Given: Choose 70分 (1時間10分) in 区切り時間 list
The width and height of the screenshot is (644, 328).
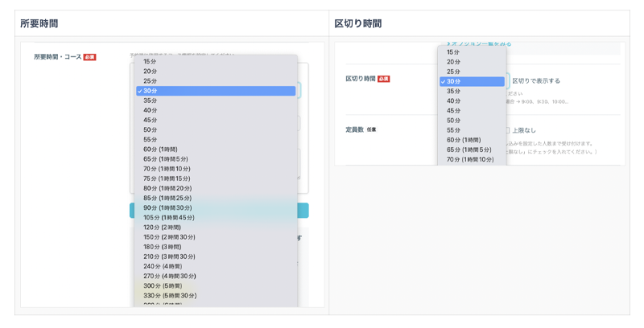Looking at the screenshot, I should click(470, 159).
